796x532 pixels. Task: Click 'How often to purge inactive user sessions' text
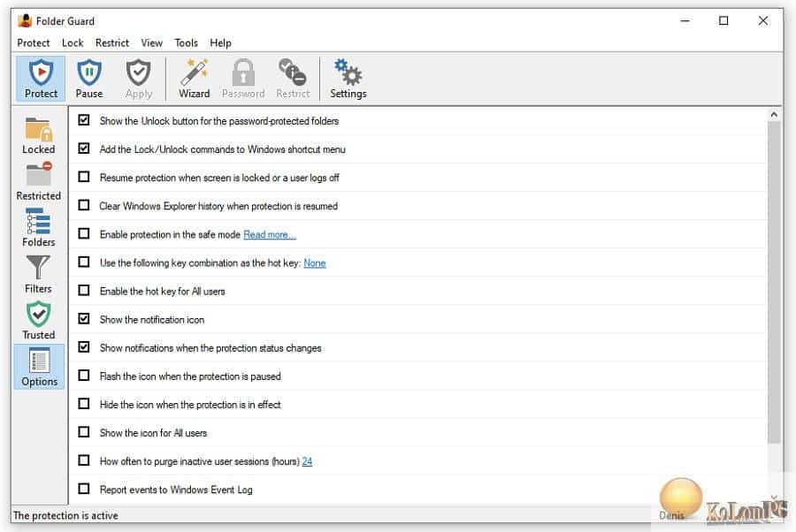pyautogui.click(x=200, y=461)
